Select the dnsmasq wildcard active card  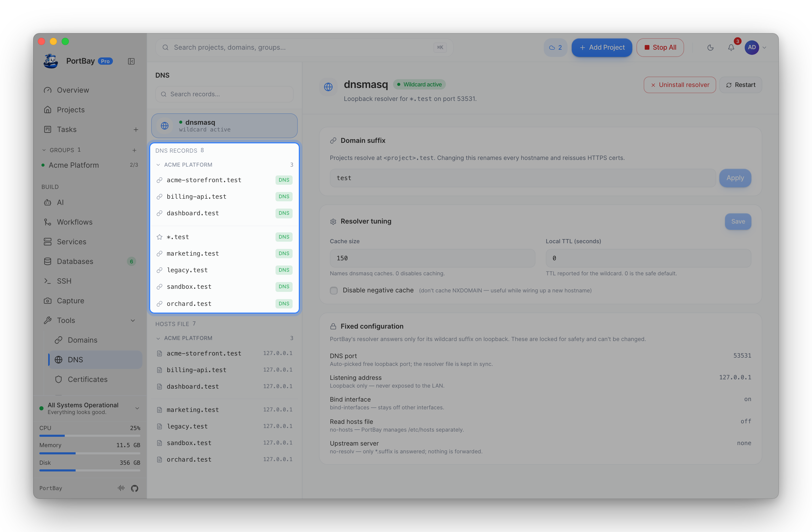[x=224, y=125]
